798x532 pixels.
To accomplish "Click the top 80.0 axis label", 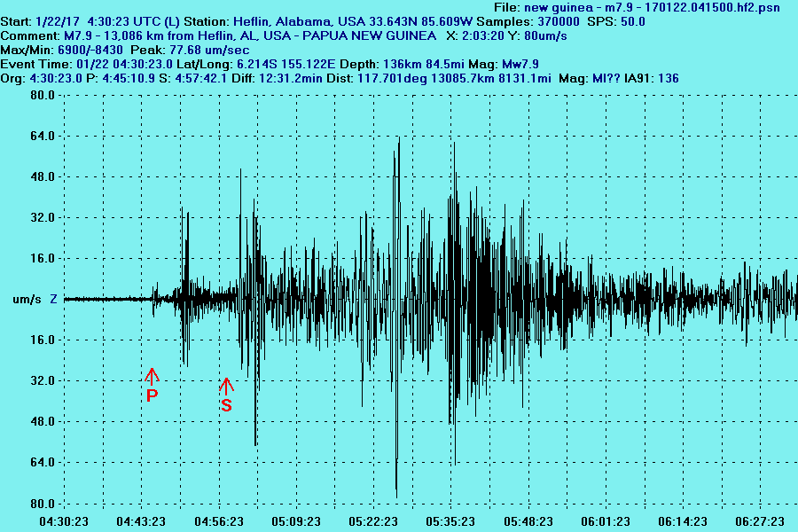I will click(x=43, y=95).
